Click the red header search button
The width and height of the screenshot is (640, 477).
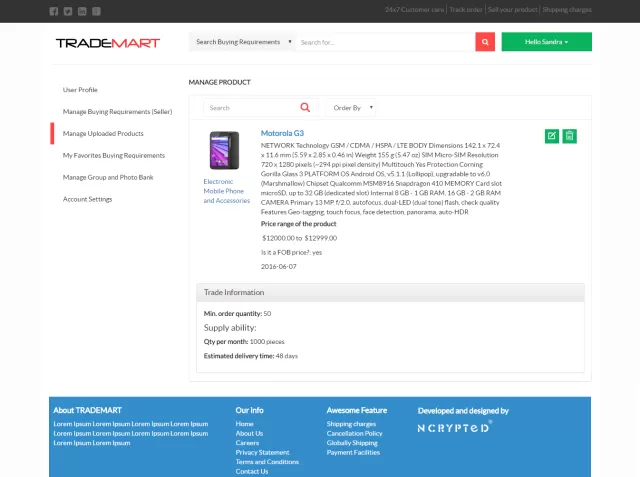485,42
